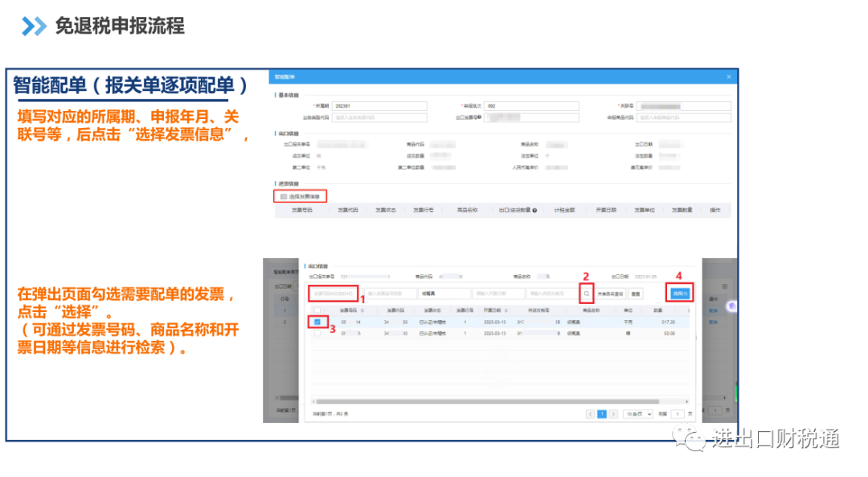Open the 10条/页 page size dropdown
868x477 pixels.
point(637,413)
